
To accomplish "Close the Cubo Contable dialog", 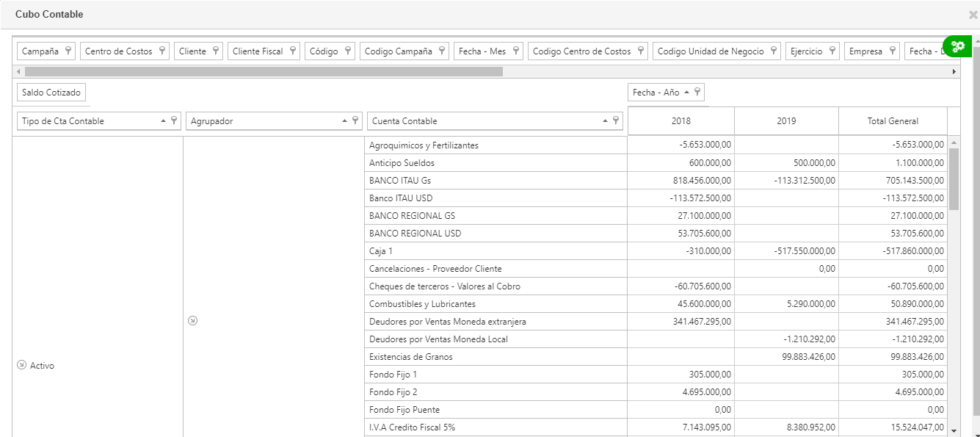I will coord(973,15).
